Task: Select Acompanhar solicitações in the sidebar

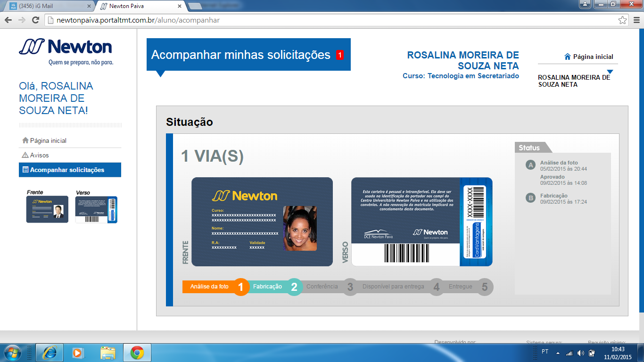Action: tap(70, 170)
